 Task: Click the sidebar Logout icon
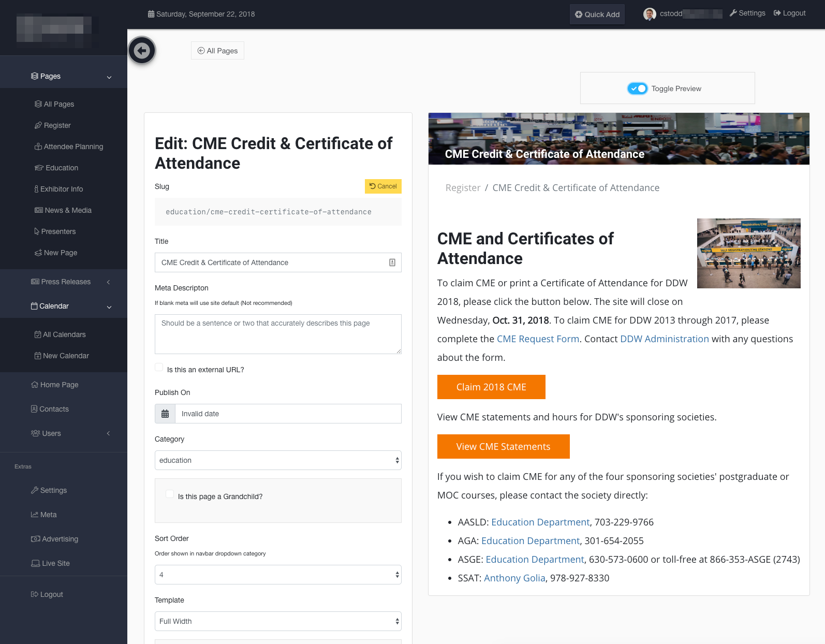click(x=35, y=594)
